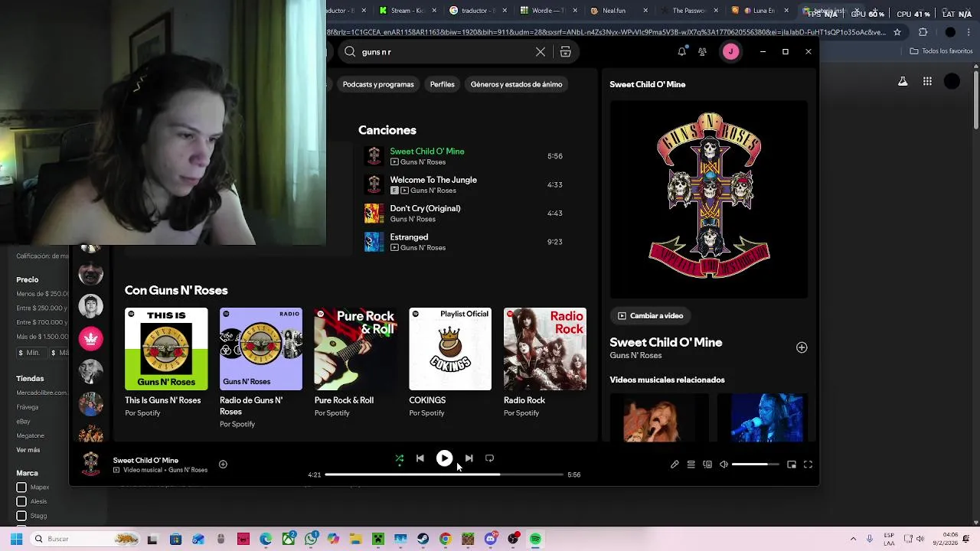Open Steam from the Windows taskbar
980x551 pixels.
pyautogui.click(x=423, y=539)
